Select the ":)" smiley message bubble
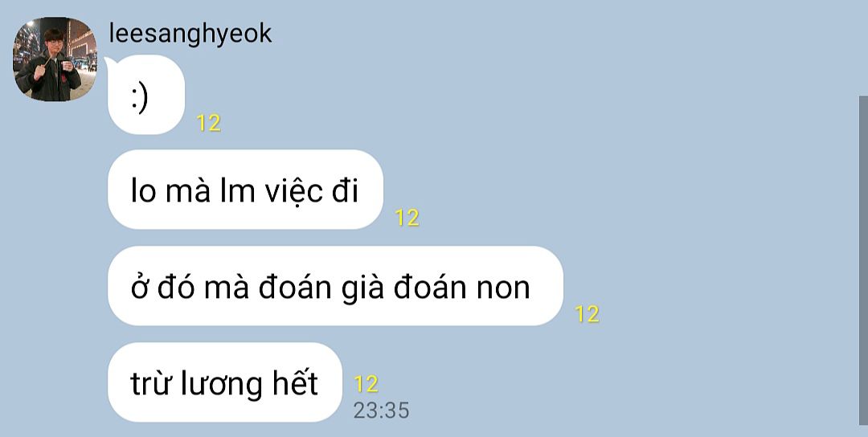This screenshot has height=437, width=868. (146, 95)
